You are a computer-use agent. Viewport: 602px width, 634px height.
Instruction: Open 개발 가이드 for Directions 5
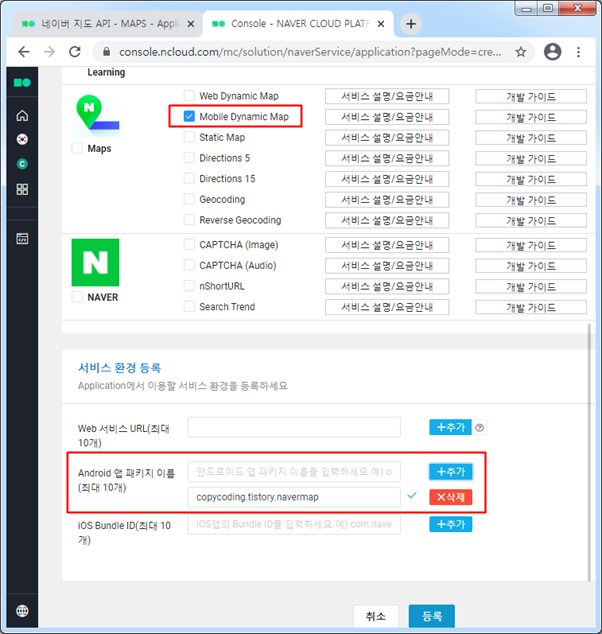531,158
